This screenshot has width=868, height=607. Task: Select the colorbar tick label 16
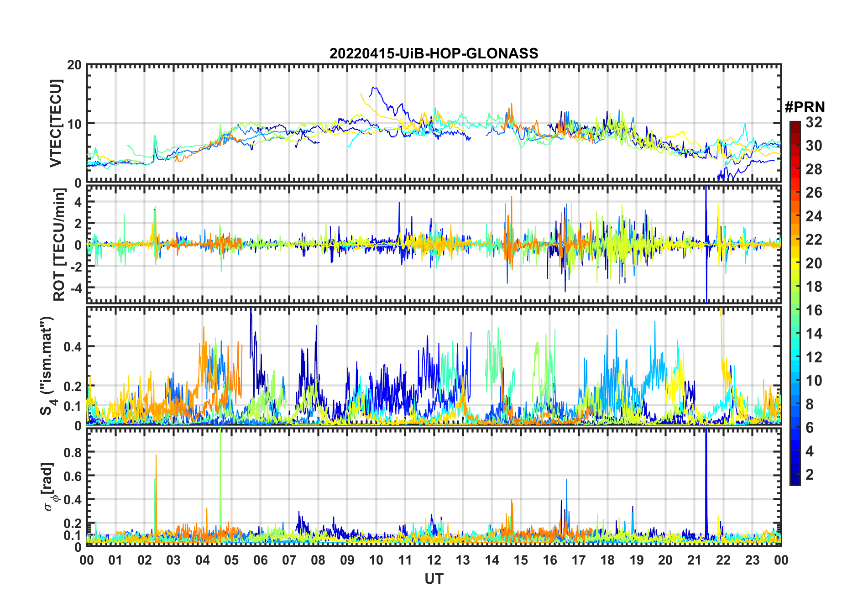[x=813, y=310]
